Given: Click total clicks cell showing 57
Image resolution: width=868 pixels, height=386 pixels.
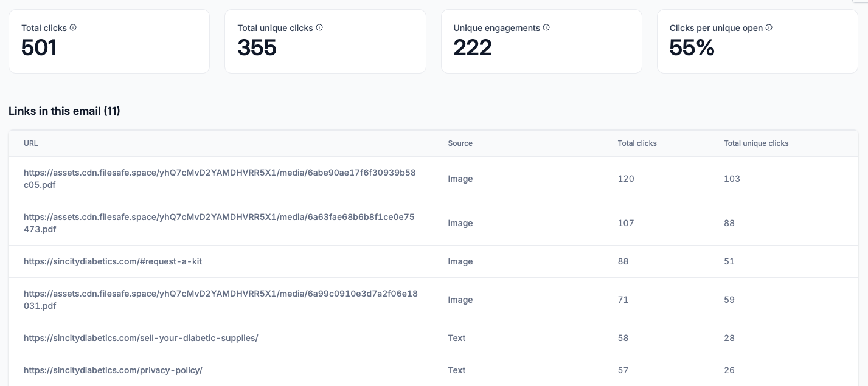Looking at the screenshot, I should click(x=623, y=370).
